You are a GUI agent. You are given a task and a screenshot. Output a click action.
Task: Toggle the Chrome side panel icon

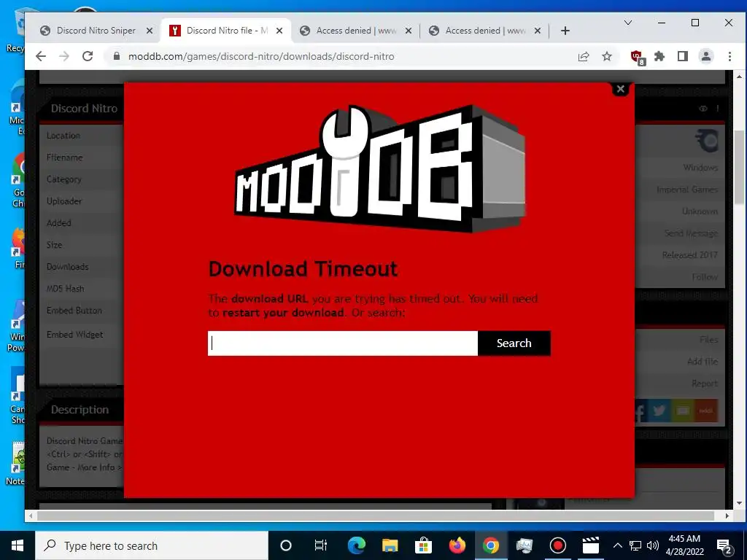(x=683, y=57)
